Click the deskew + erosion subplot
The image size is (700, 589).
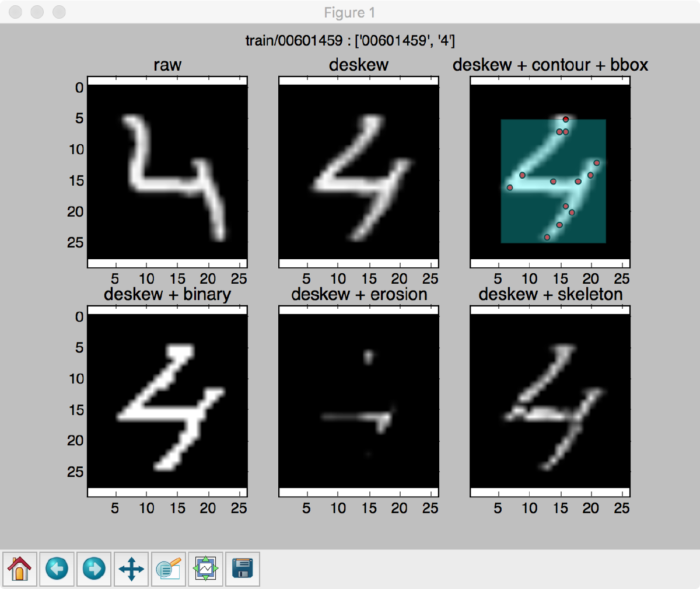pos(358,402)
